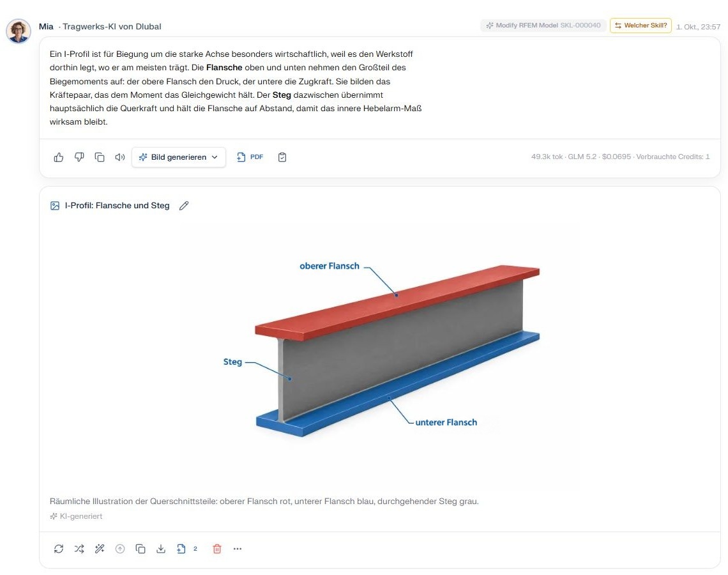Click the add-to-document icon with count 2
728x575 pixels.
pos(186,549)
